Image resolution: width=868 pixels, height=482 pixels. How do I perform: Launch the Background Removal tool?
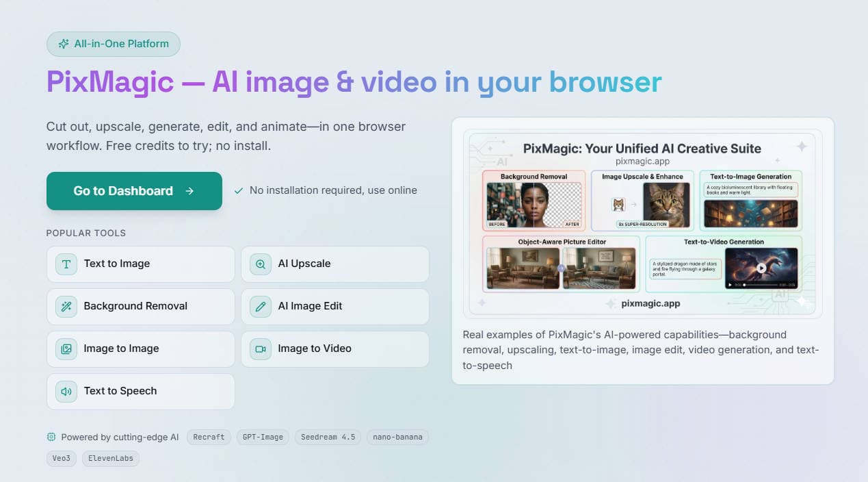point(141,307)
